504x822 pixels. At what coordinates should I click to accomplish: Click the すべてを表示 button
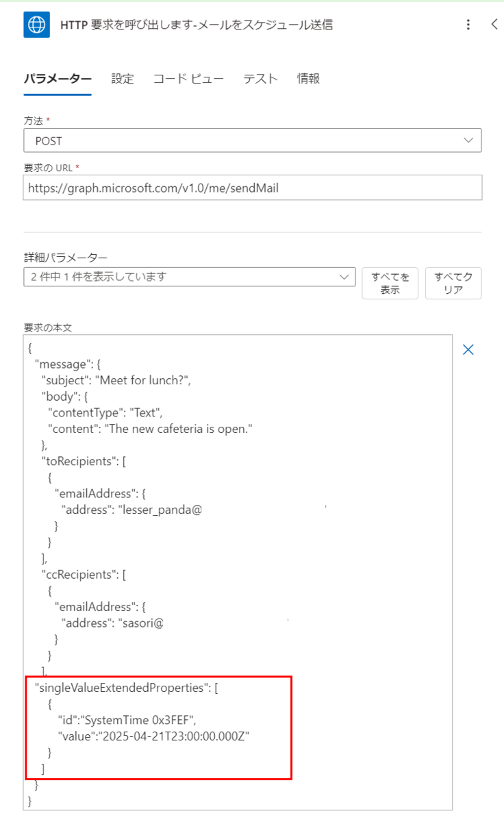[390, 284]
